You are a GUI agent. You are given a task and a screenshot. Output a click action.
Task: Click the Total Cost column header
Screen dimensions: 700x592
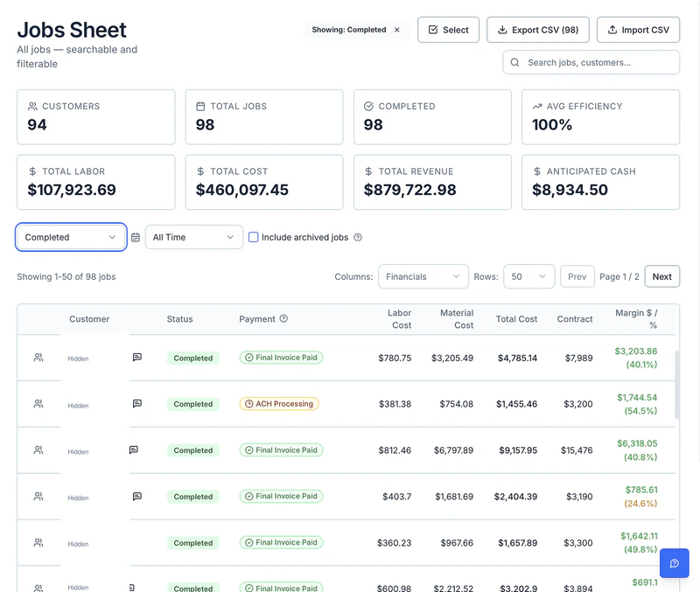[x=516, y=319]
